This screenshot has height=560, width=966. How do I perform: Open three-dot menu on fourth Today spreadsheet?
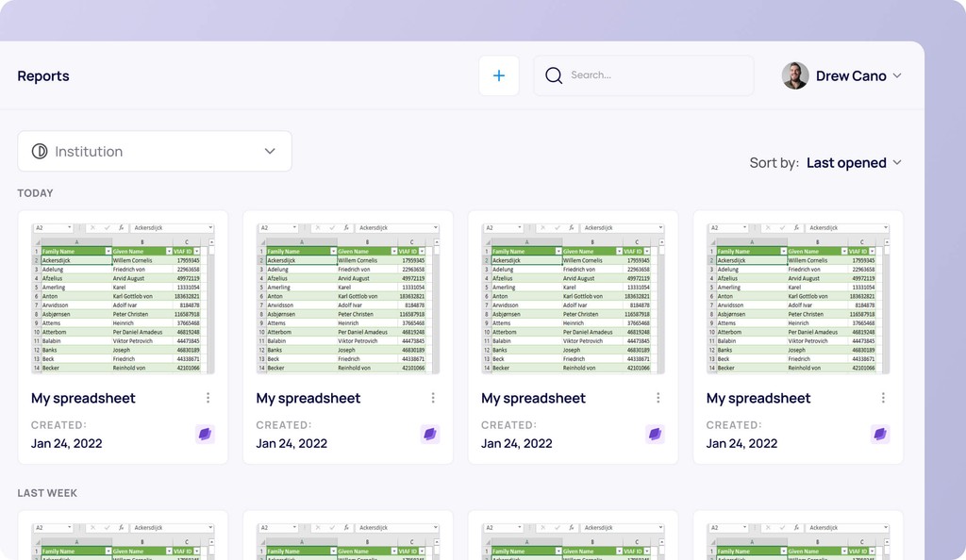pos(883,398)
